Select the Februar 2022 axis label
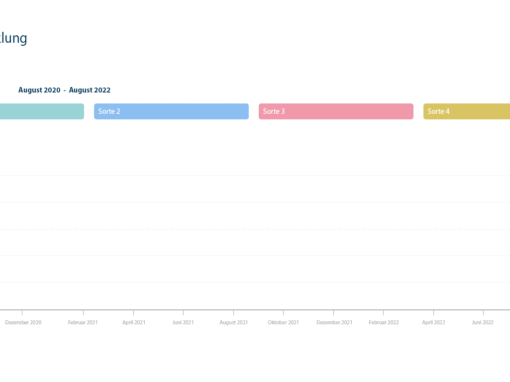 (x=384, y=322)
